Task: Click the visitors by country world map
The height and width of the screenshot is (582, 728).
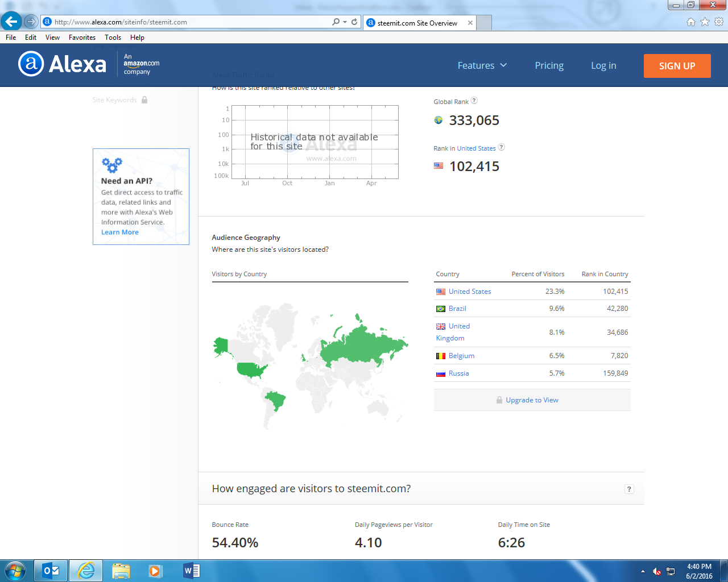Action: [310, 367]
